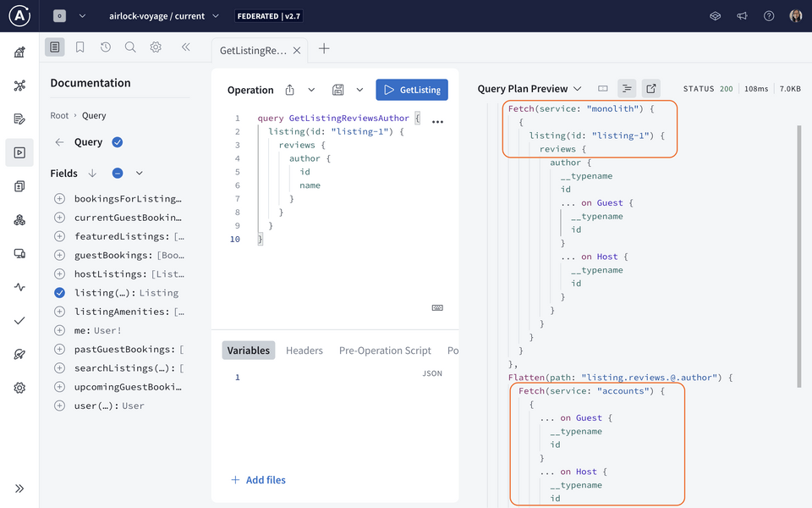Click the Add files link
This screenshot has height=508, width=812.
(258, 480)
